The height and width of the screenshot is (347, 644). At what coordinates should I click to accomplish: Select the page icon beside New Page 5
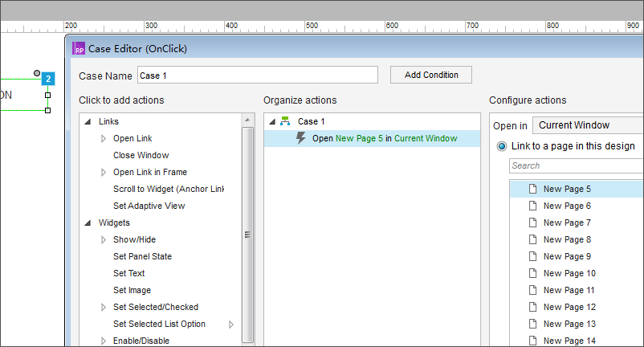532,189
